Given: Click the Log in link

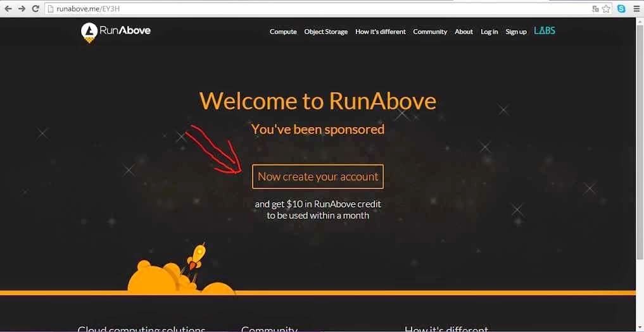Looking at the screenshot, I should pyautogui.click(x=489, y=32).
